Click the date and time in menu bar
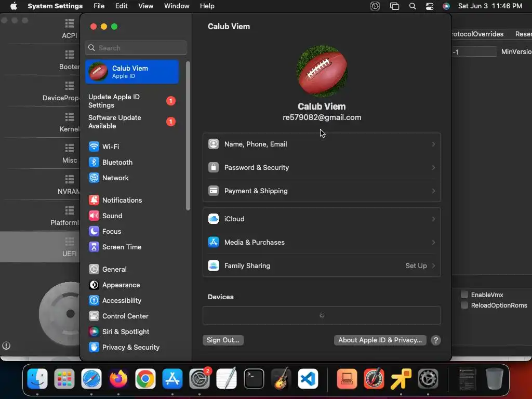 coord(490,6)
